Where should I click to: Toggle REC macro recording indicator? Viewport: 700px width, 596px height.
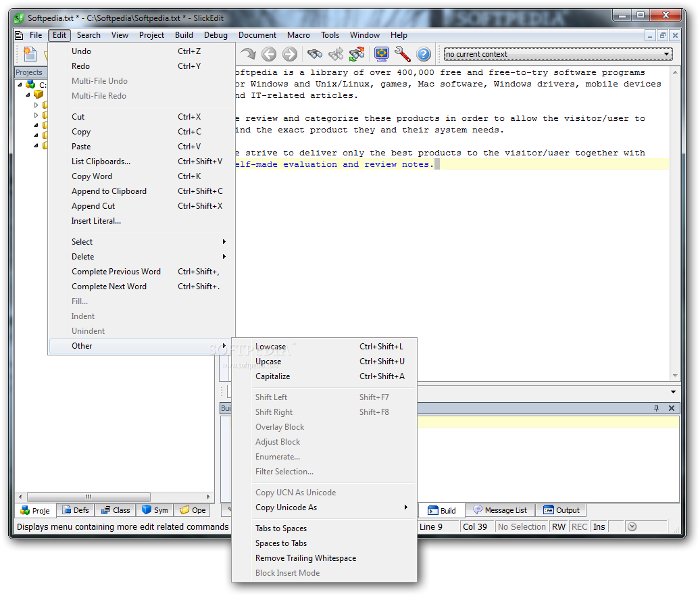580,527
